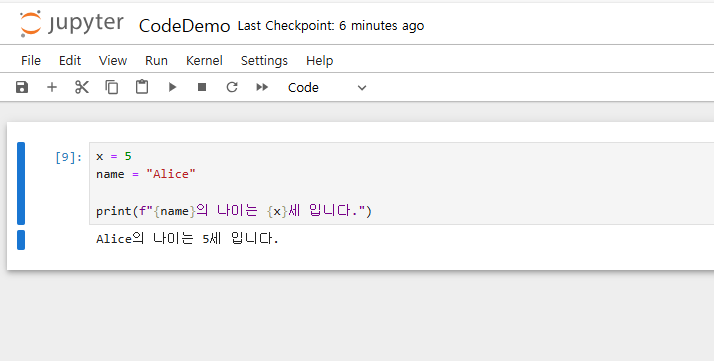Image resolution: width=714 pixels, height=361 pixels.
Task: Open the Kernel menu
Action: (204, 61)
